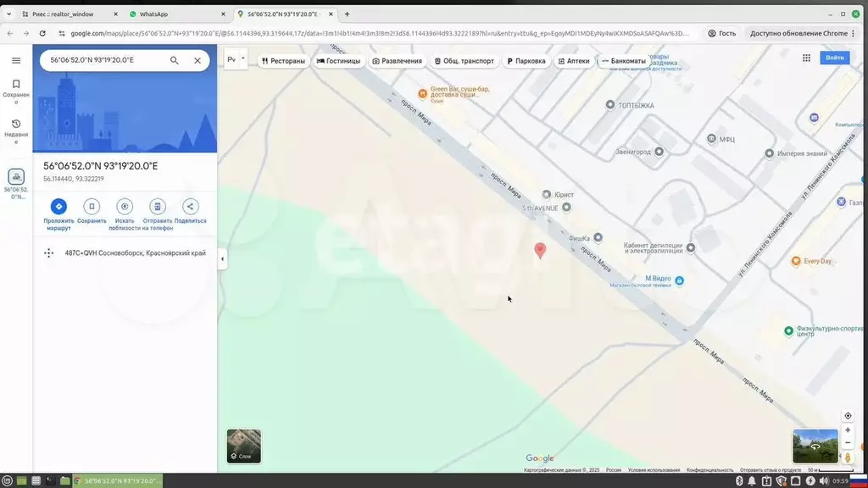This screenshot has height=488, width=868.
Task: Open the Условия использования link
Action: pos(654,470)
